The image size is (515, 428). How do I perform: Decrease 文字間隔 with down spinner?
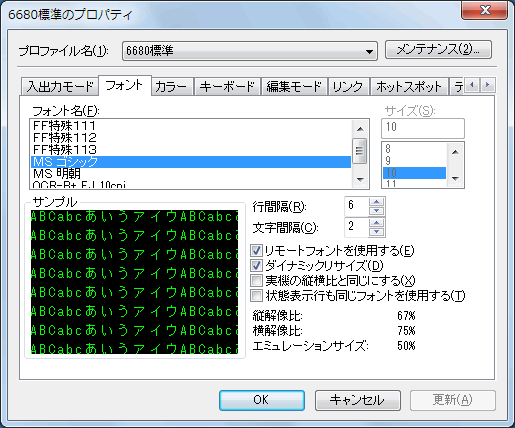coord(377,232)
